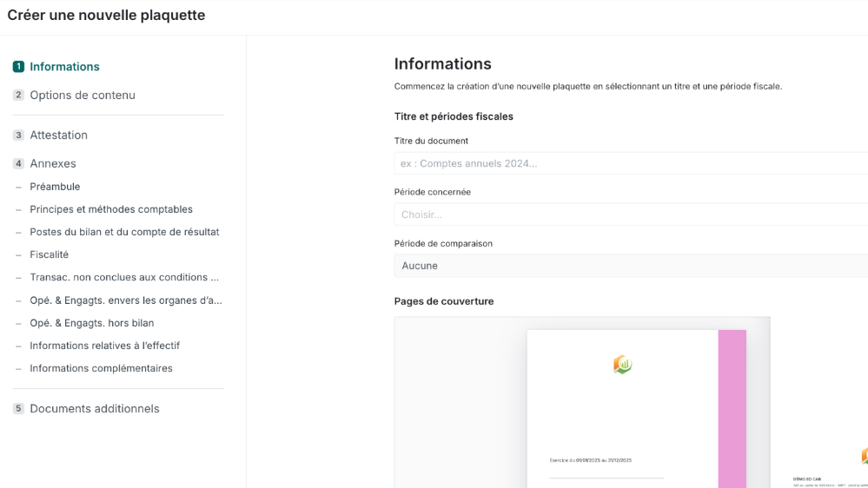
Task: Open Postes du bilan et compte de résultat
Action: point(124,232)
